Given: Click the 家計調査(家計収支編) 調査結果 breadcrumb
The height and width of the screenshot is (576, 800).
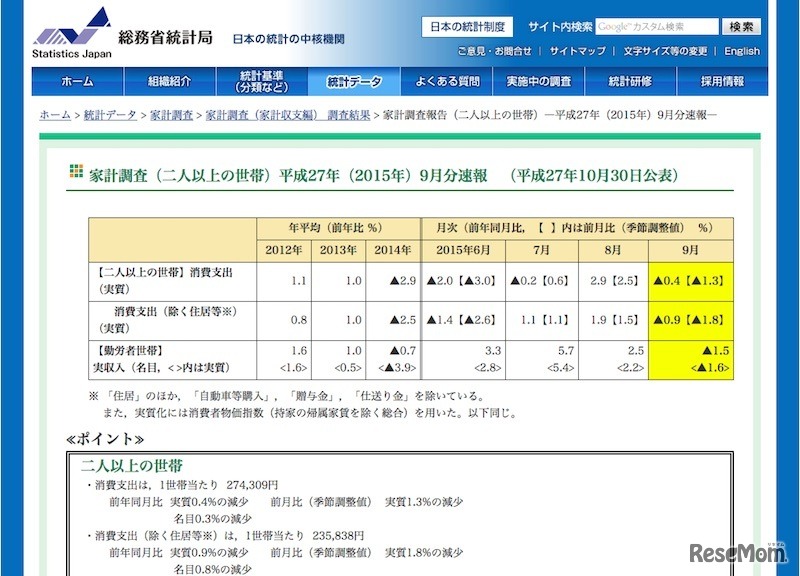Looking at the screenshot, I should 288,115.
